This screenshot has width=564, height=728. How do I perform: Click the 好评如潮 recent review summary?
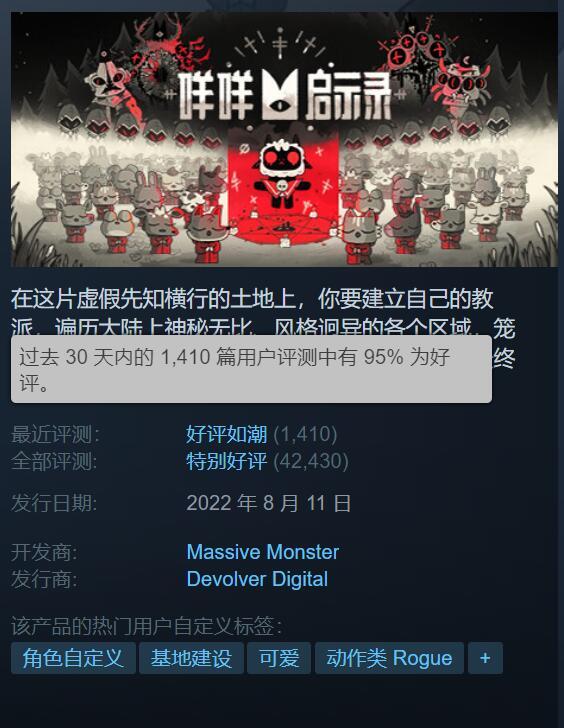tap(227, 434)
